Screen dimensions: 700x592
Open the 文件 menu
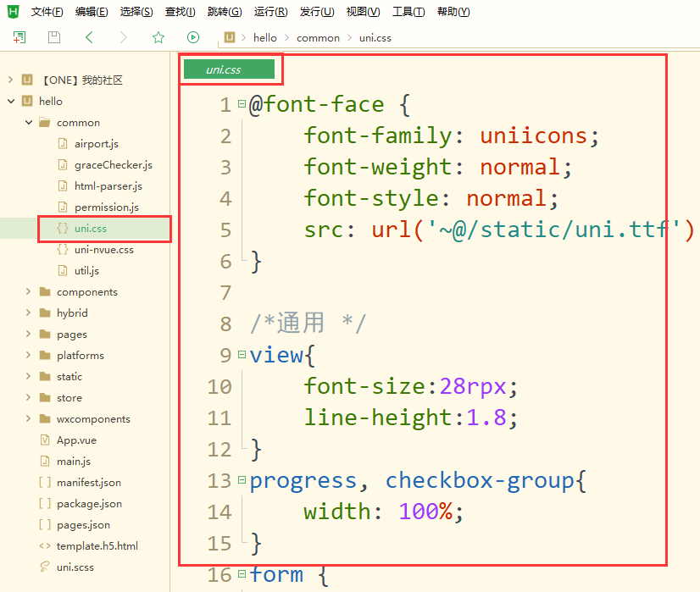point(47,11)
